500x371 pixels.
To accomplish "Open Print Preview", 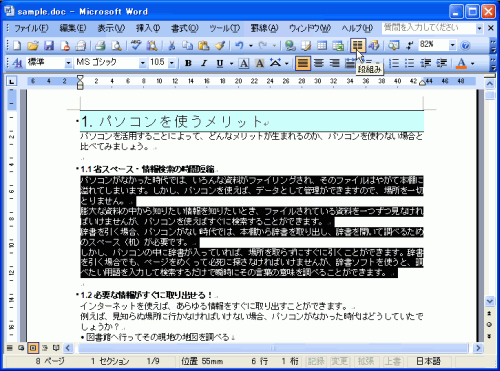I will [x=116, y=45].
